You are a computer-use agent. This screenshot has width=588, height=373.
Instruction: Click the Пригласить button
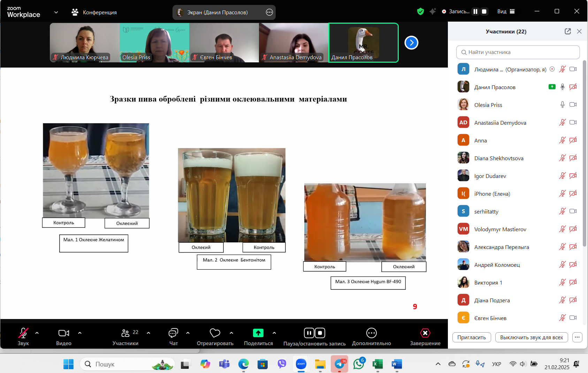click(471, 337)
